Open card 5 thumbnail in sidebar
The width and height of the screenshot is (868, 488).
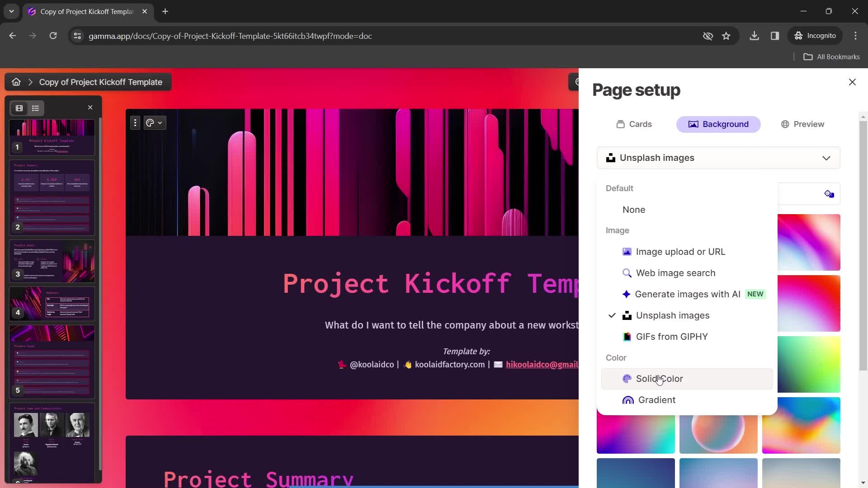pyautogui.click(x=52, y=361)
